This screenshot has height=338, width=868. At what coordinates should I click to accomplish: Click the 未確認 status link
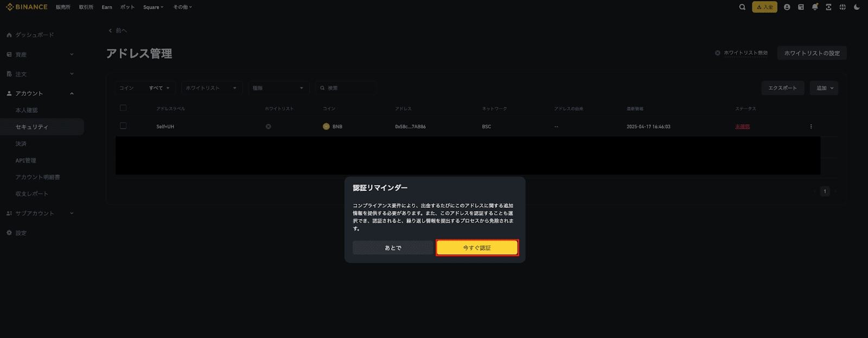coord(742,126)
